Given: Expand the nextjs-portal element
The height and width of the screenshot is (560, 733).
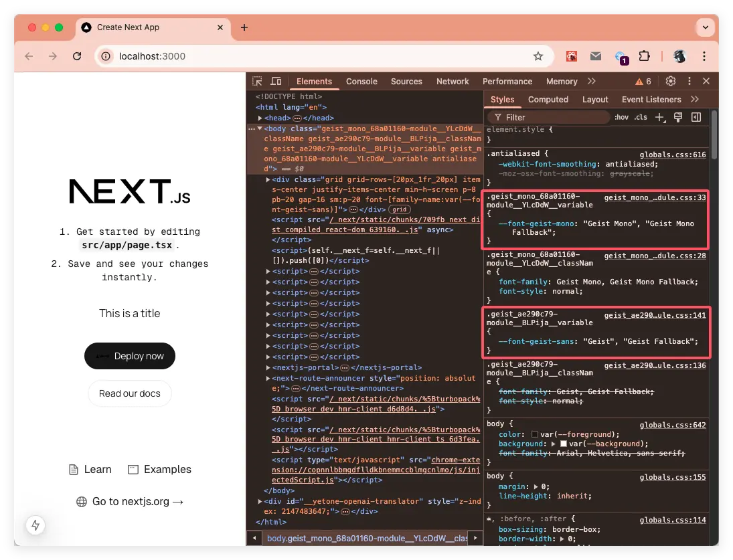Looking at the screenshot, I should (268, 367).
